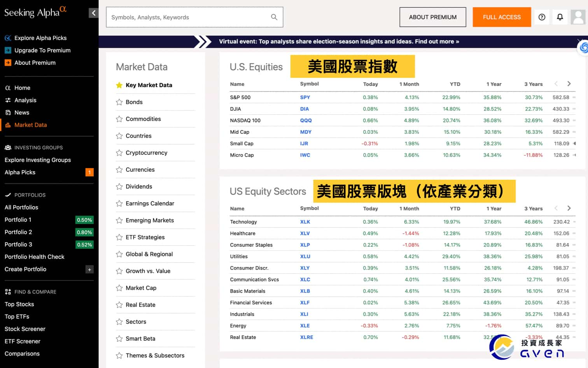
Task: Click the search magnifier icon
Action: (274, 17)
